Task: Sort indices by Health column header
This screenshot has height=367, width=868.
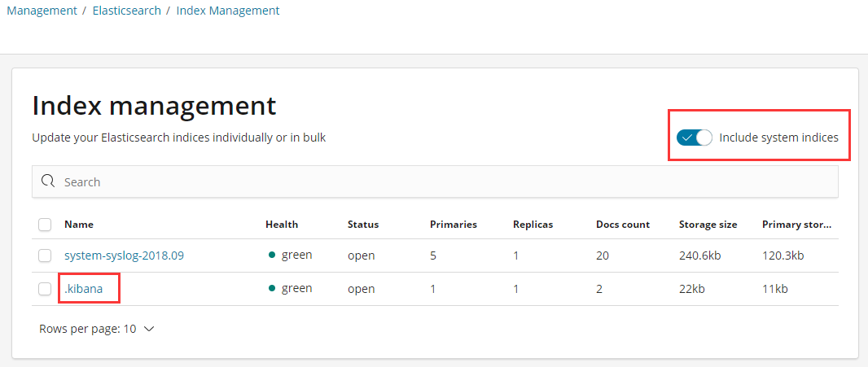Action: [282, 225]
